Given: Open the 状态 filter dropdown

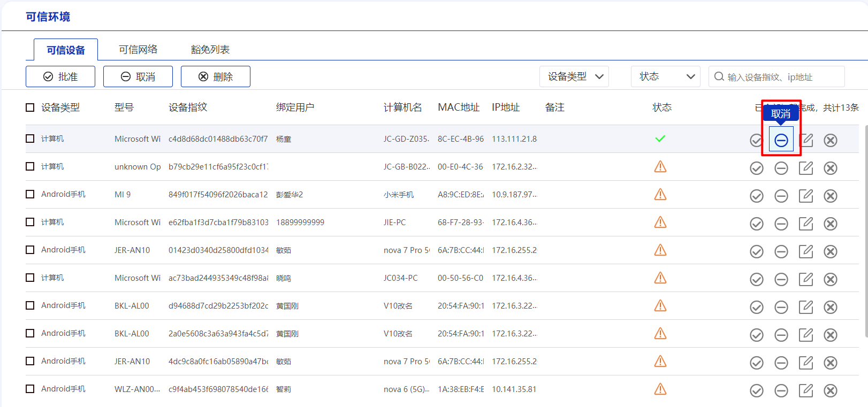Looking at the screenshot, I should pos(666,76).
